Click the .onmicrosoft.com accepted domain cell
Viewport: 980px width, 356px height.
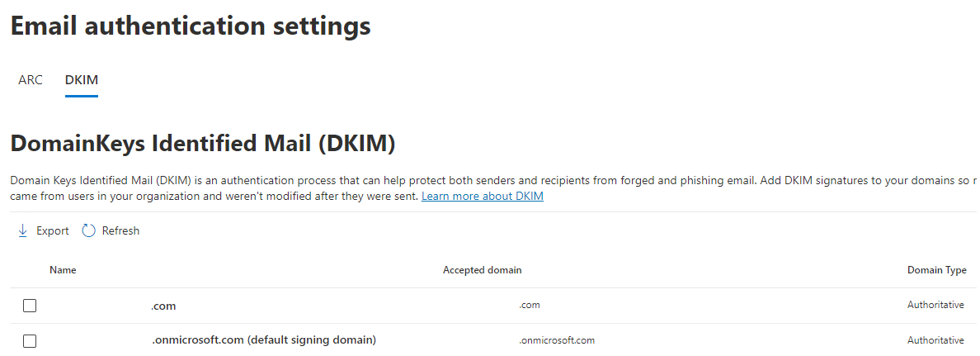557,340
